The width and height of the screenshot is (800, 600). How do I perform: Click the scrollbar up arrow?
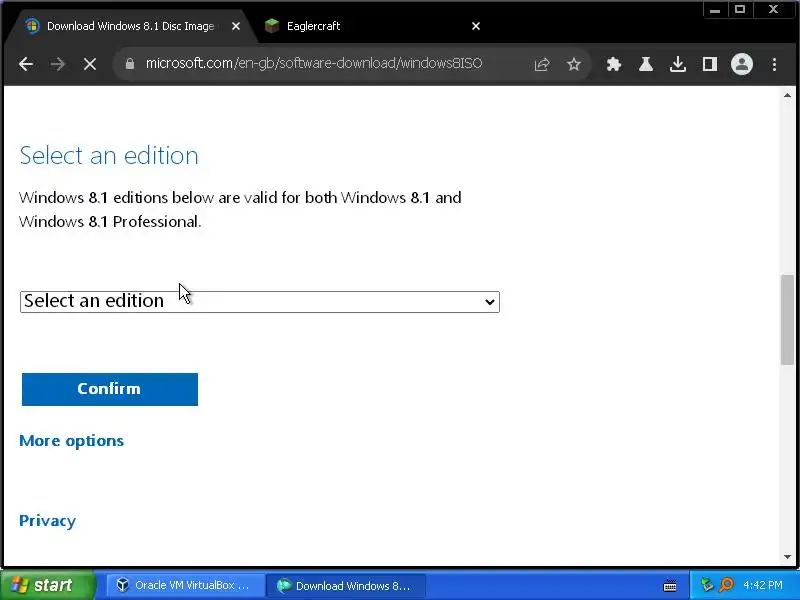tap(787, 95)
